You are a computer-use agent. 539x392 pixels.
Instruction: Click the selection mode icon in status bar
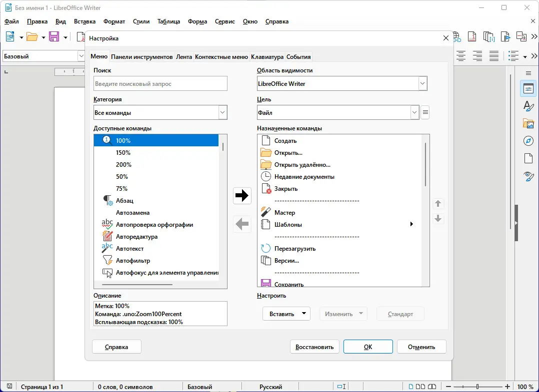341,387
